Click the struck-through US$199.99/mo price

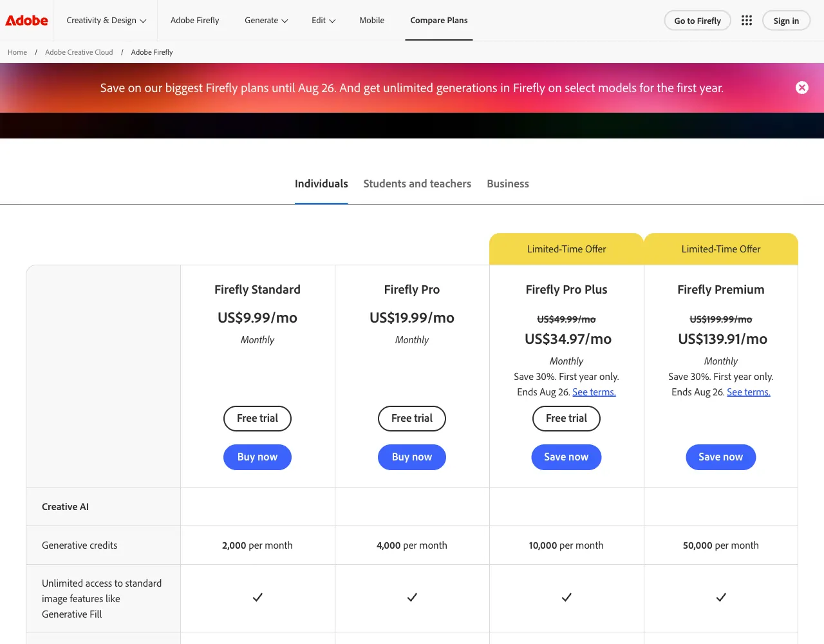(x=721, y=319)
